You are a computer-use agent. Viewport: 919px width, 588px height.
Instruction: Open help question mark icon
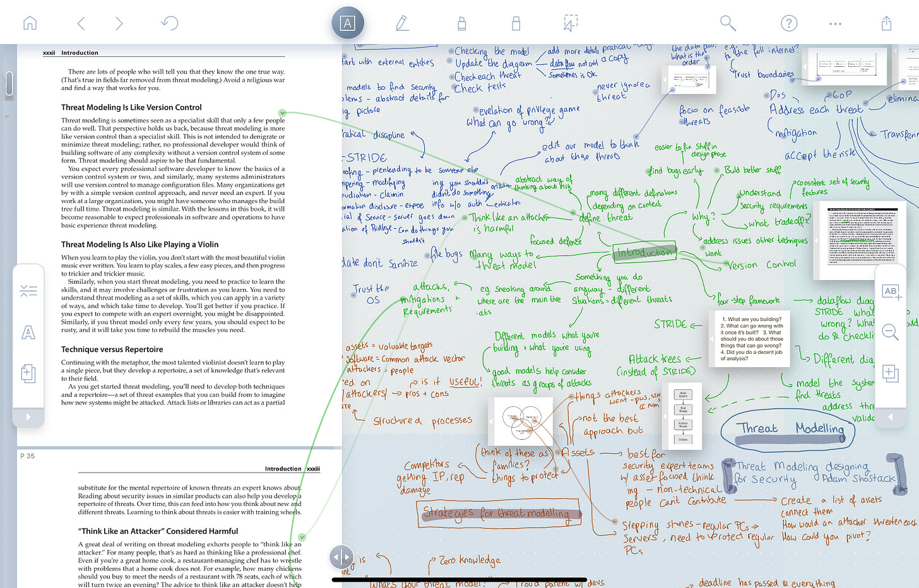pyautogui.click(x=789, y=23)
